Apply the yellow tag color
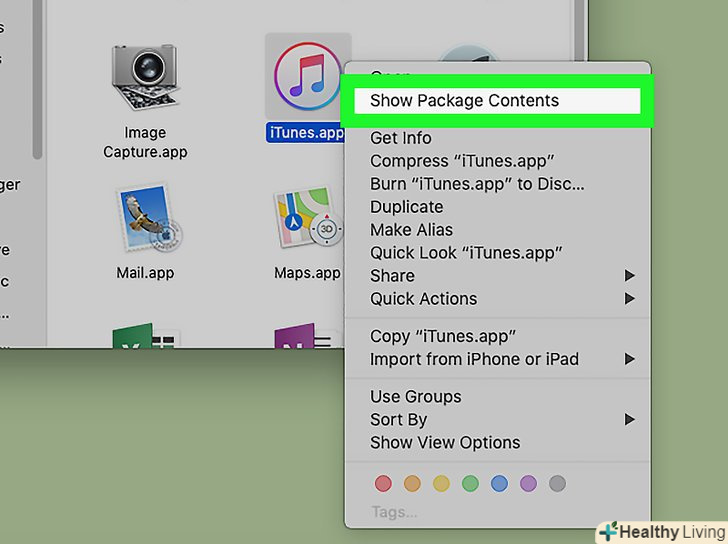Screen dimensions: 728x544 (441, 484)
